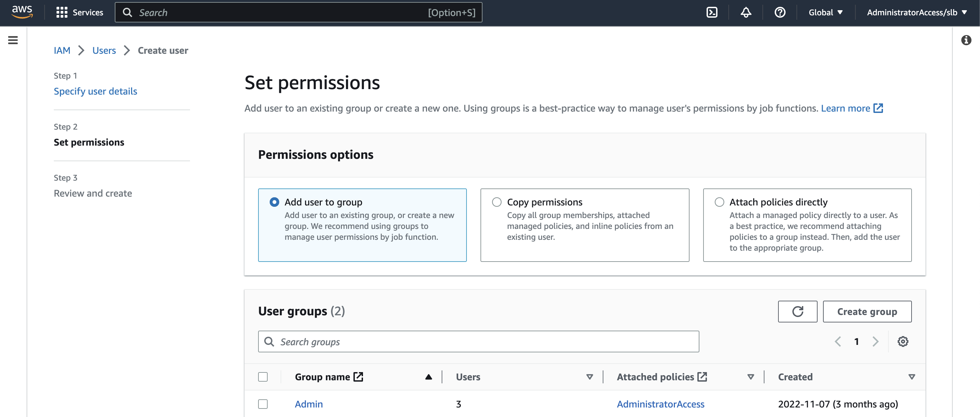Go to Specify user details step
980x417 pixels.
pos(95,91)
